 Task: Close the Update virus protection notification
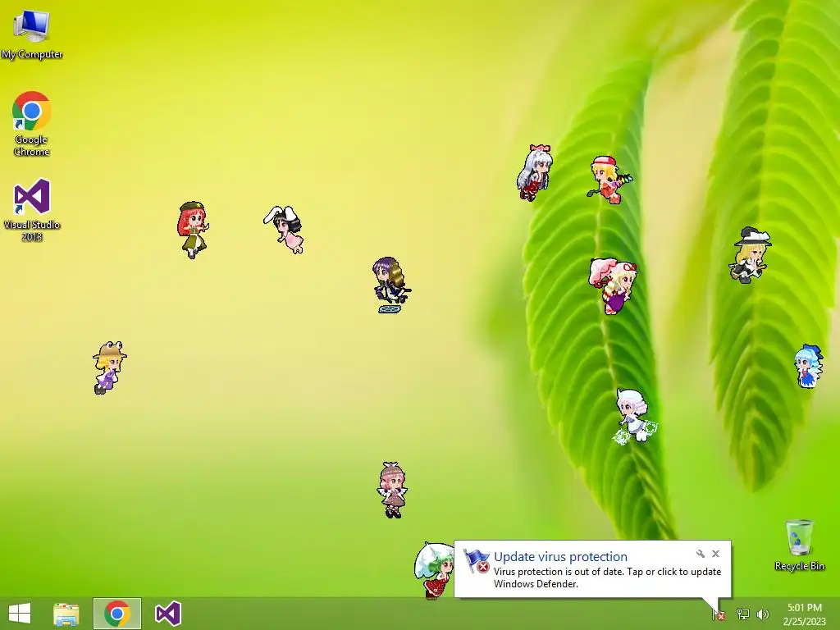(x=715, y=554)
